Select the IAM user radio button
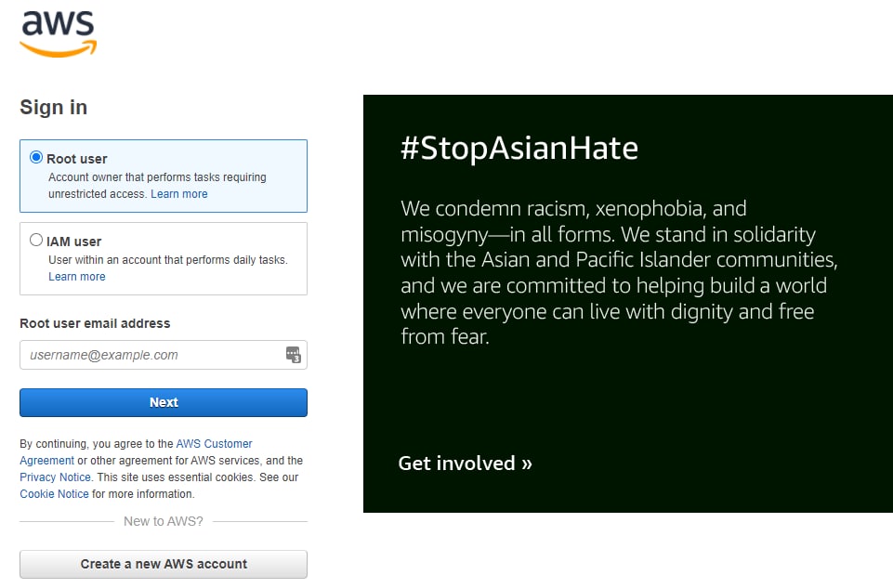The height and width of the screenshot is (588, 893). 36,240
